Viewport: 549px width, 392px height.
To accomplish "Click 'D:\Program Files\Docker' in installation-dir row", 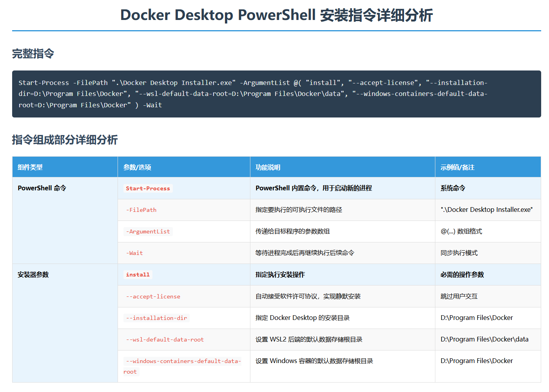I will tap(477, 318).
